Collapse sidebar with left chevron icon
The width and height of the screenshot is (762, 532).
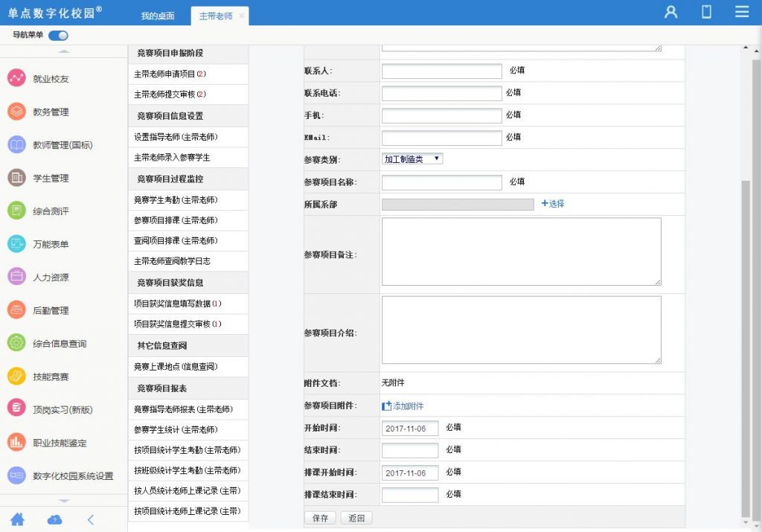tap(91, 520)
